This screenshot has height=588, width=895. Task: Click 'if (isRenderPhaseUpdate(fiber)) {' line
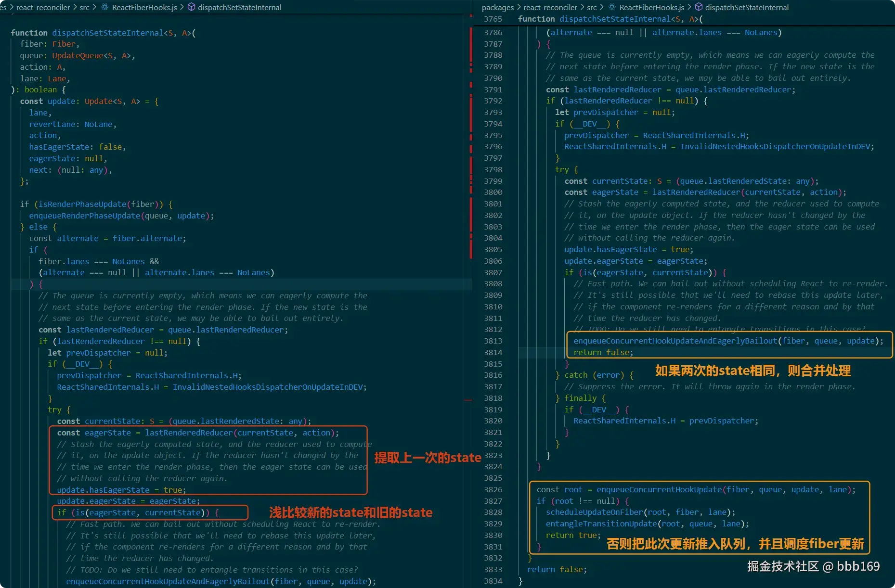point(96,204)
